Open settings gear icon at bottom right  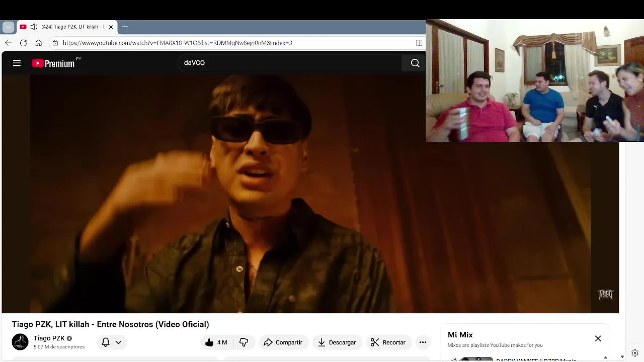[x=635, y=353]
